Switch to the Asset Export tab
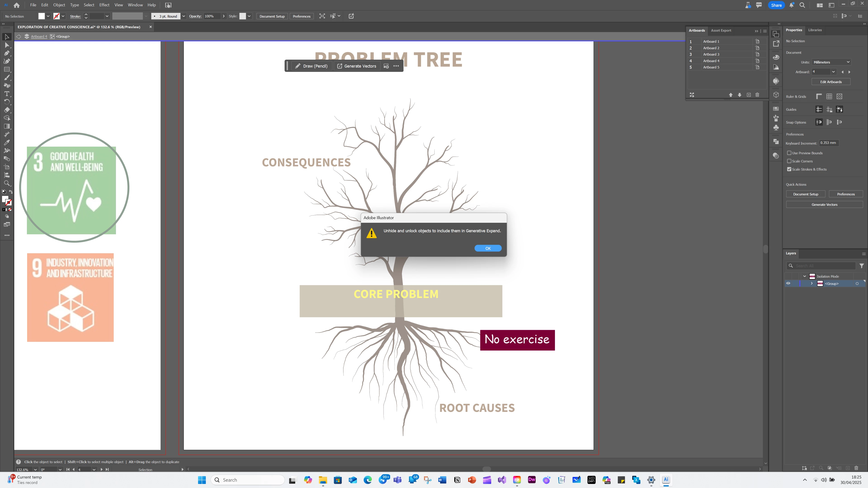This screenshot has height=488, width=868. point(721,30)
